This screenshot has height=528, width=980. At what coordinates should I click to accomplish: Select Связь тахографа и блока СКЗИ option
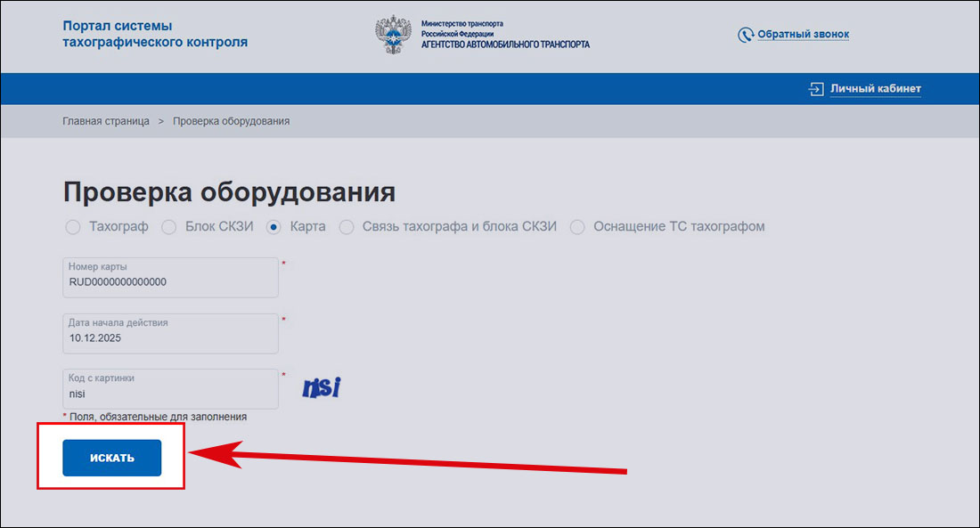pos(347,227)
